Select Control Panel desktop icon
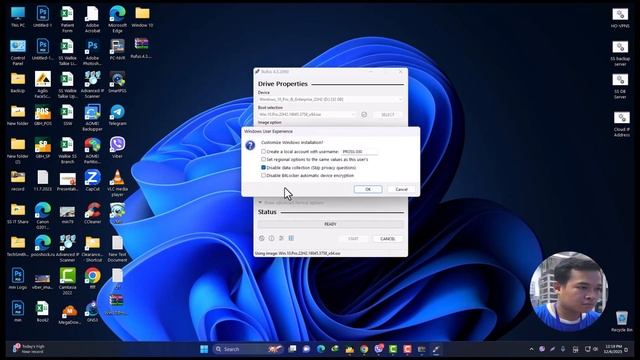Viewport: 640px width, 360px height. click(x=18, y=52)
